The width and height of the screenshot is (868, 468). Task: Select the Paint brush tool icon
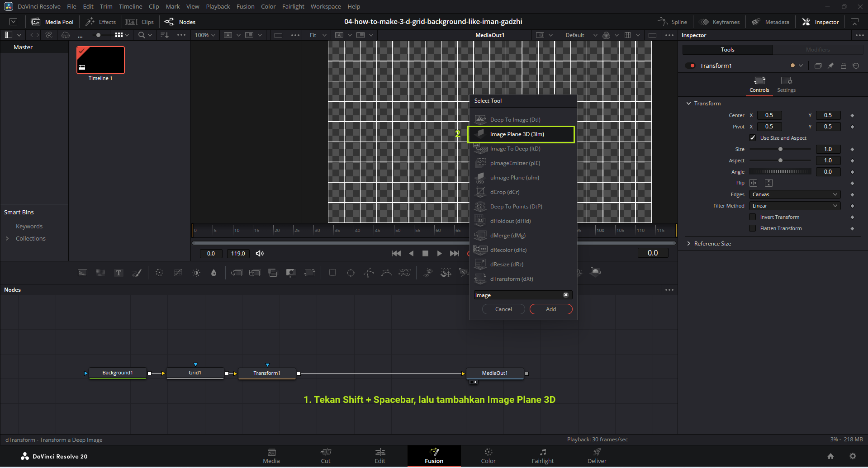[137, 273]
